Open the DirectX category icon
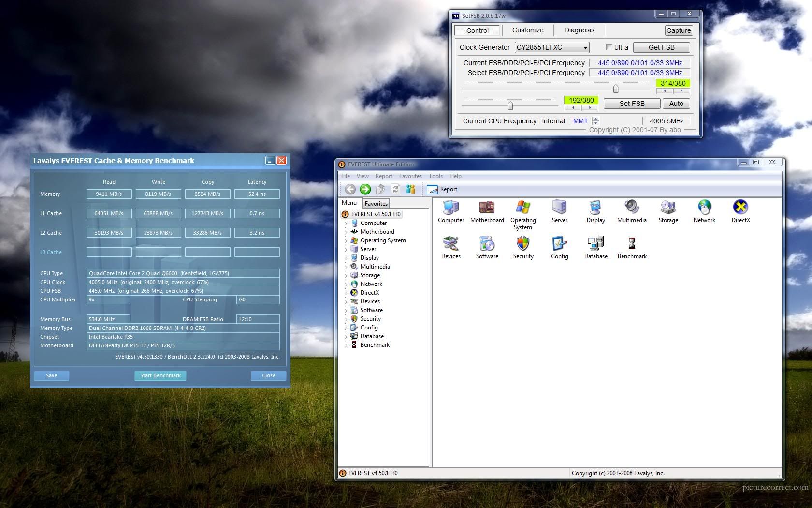This screenshot has height=508, width=812. [x=740, y=208]
